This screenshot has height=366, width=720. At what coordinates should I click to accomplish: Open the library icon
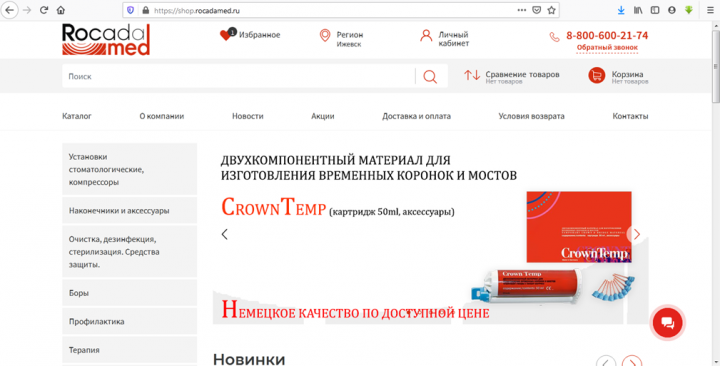(x=638, y=10)
